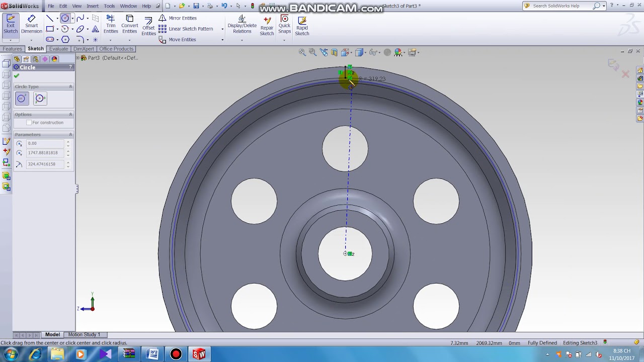Switch to the DimXpert tab
Screen dimensions: 644x362
(84, 49)
